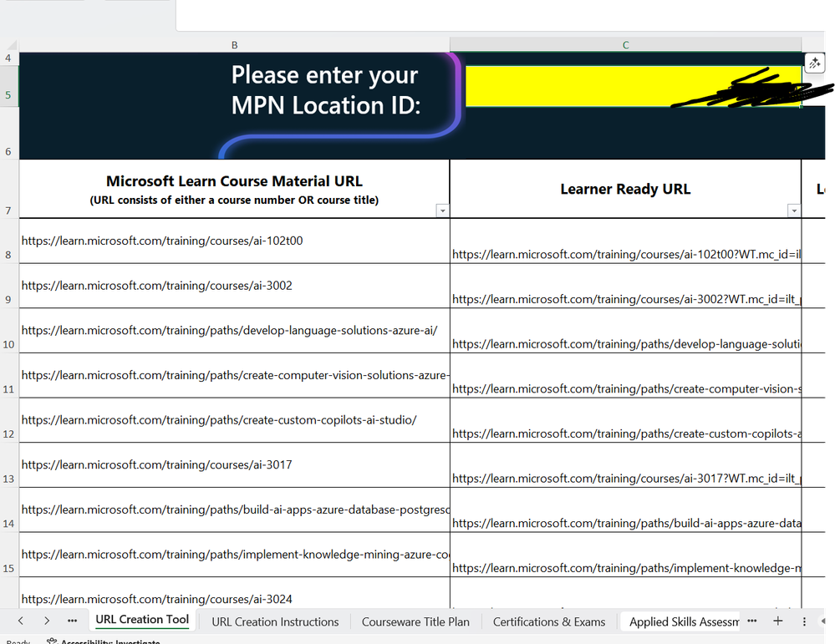This screenshot has height=644, width=835.
Task: Show more sheets after Applied Skills tab
Action: point(752,621)
